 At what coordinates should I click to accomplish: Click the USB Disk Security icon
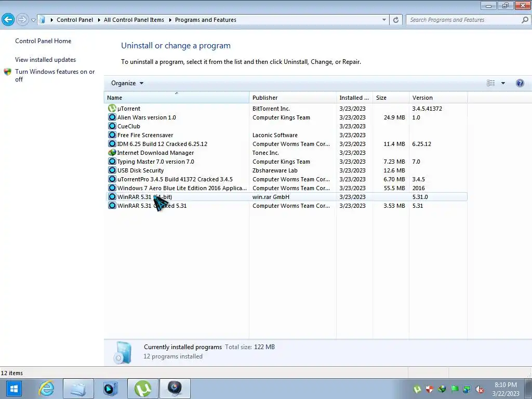pyautogui.click(x=112, y=170)
